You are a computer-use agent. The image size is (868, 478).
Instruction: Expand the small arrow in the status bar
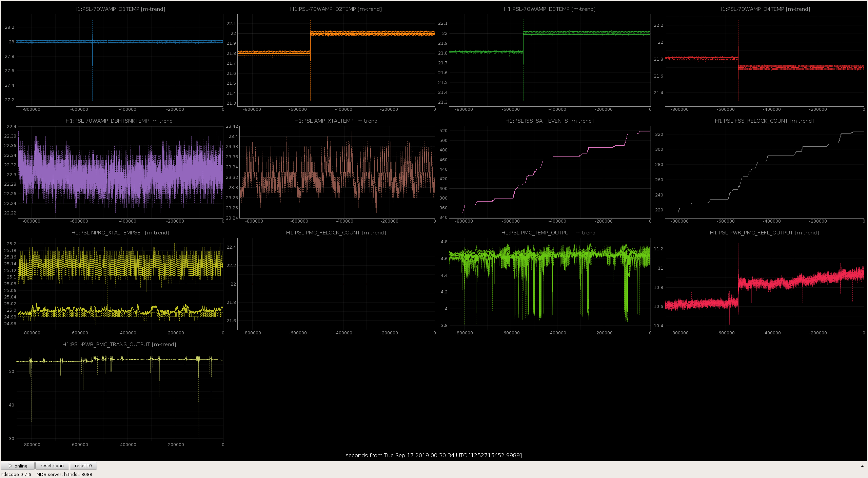[862, 466]
